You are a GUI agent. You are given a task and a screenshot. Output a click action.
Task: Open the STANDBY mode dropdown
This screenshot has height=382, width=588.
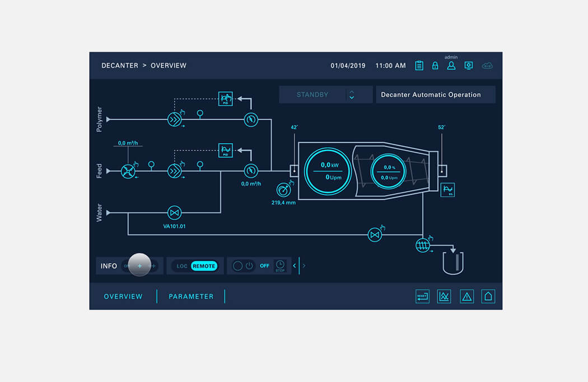click(x=312, y=95)
